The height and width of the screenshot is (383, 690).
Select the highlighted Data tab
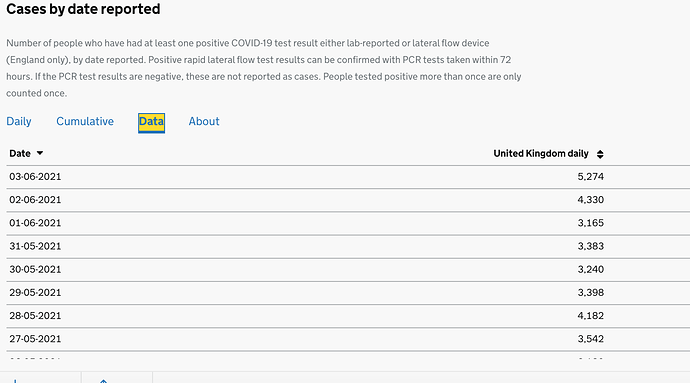point(151,122)
